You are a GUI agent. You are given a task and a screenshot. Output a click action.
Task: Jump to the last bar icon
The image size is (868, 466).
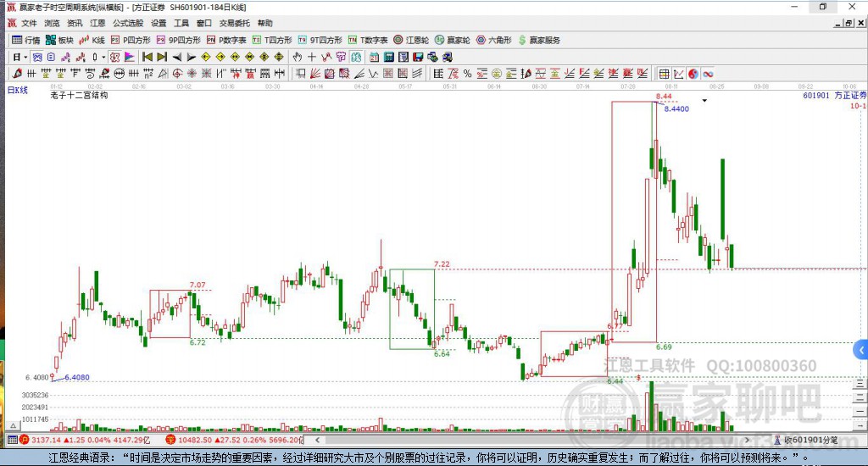pyautogui.click(x=162, y=57)
